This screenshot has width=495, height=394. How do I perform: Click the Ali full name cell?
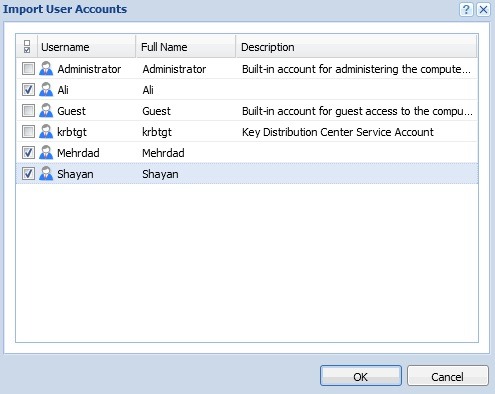(x=148, y=90)
